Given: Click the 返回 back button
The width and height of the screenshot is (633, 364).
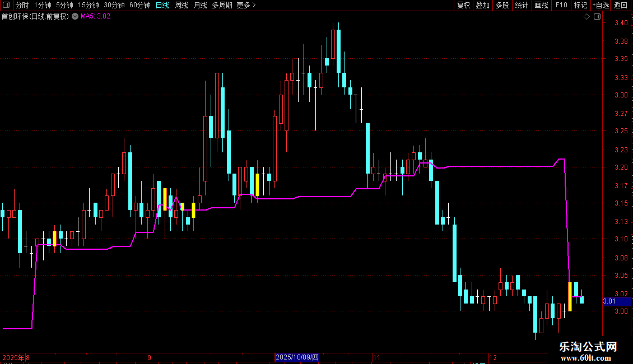Looking at the screenshot, I should coord(621,5).
